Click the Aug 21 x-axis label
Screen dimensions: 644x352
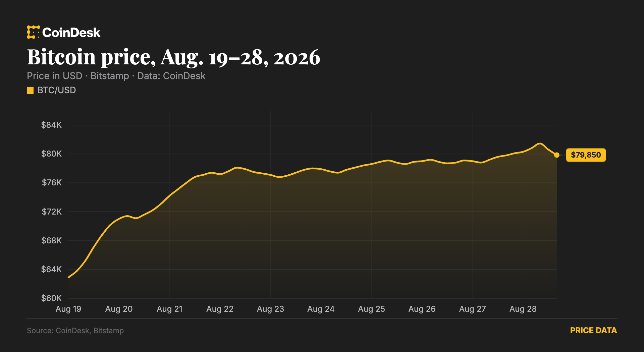click(x=169, y=309)
